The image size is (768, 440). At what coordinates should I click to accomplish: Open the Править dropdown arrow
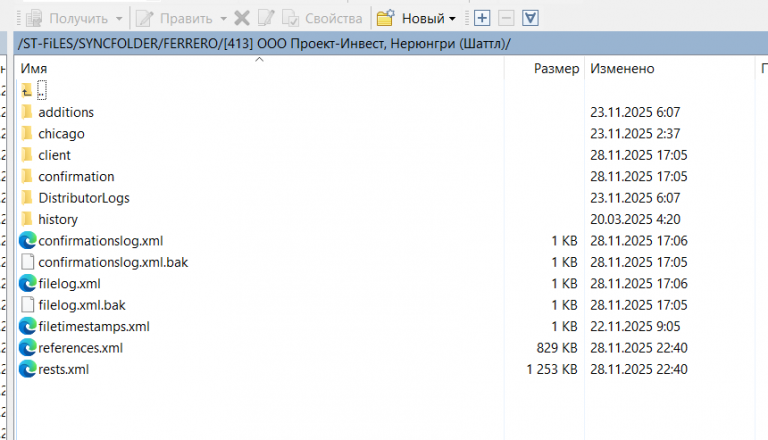223,19
